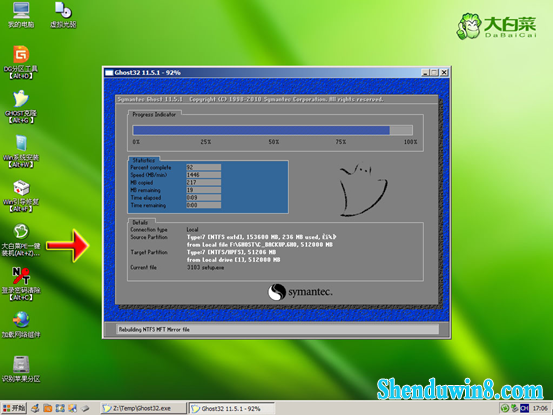Click the Ghost32 11.5.1 - 92% title bar
Image resolution: width=553 pixels, height=415 pixels.
point(276,73)
